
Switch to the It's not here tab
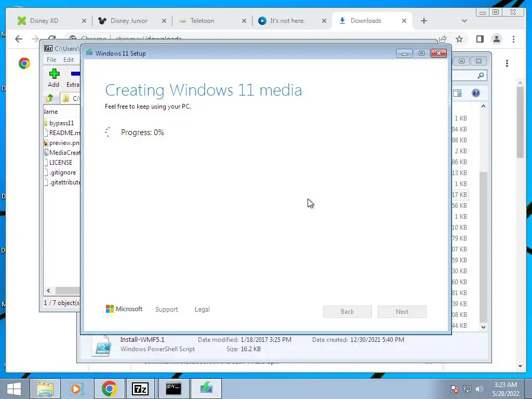(x=287, y=21)
